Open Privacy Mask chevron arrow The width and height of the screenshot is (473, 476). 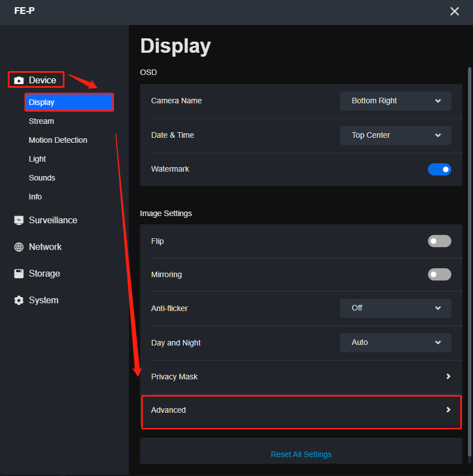[x=448, y=377]
